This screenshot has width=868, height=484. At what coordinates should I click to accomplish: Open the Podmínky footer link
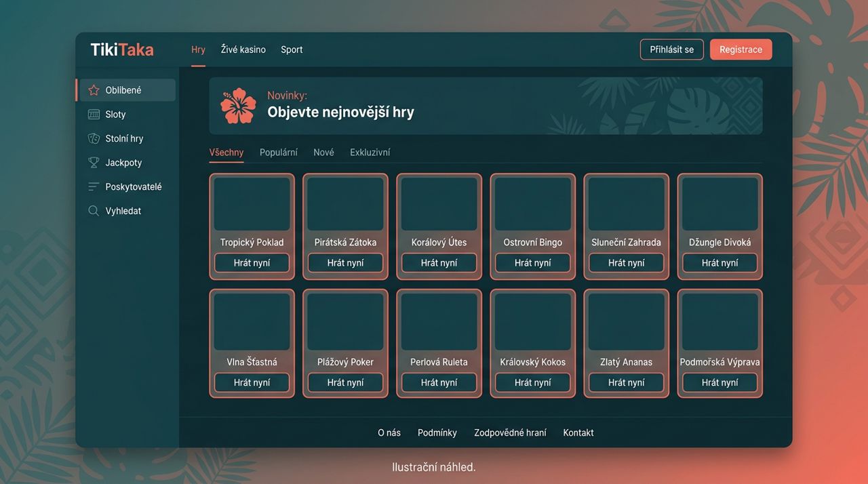437,432
